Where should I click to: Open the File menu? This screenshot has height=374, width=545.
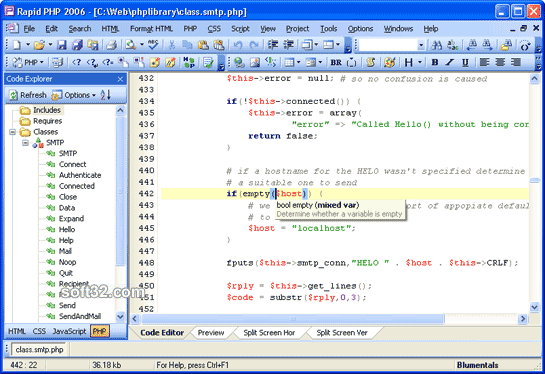[29, 29]
